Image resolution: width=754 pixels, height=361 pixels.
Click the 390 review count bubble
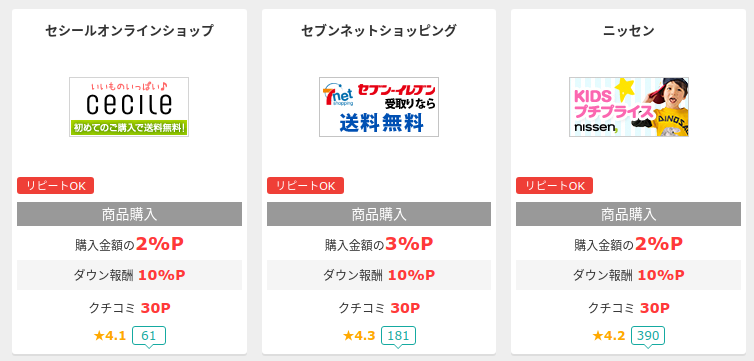pos(648,336)
